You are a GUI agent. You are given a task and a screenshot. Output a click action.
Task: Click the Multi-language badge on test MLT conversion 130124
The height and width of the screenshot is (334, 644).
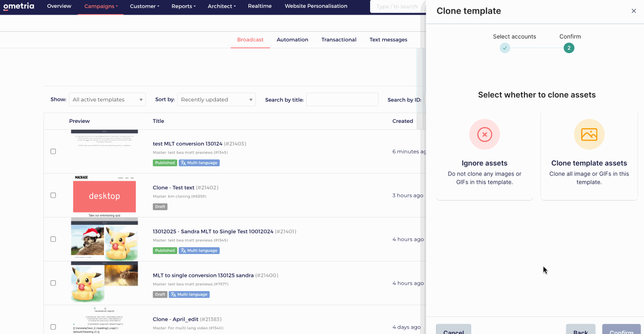199,163
